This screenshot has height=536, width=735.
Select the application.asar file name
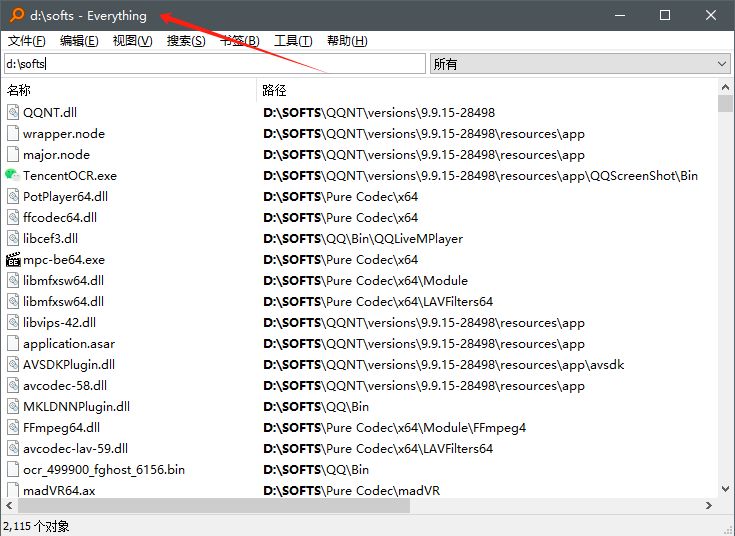pos(69,344)
